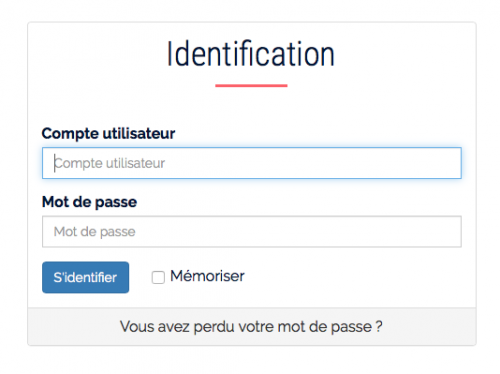Viewport: 500px width, 374px height.
Task: Click the grey placeholder text 'Mot de passe'
Action: coord(95,232)
